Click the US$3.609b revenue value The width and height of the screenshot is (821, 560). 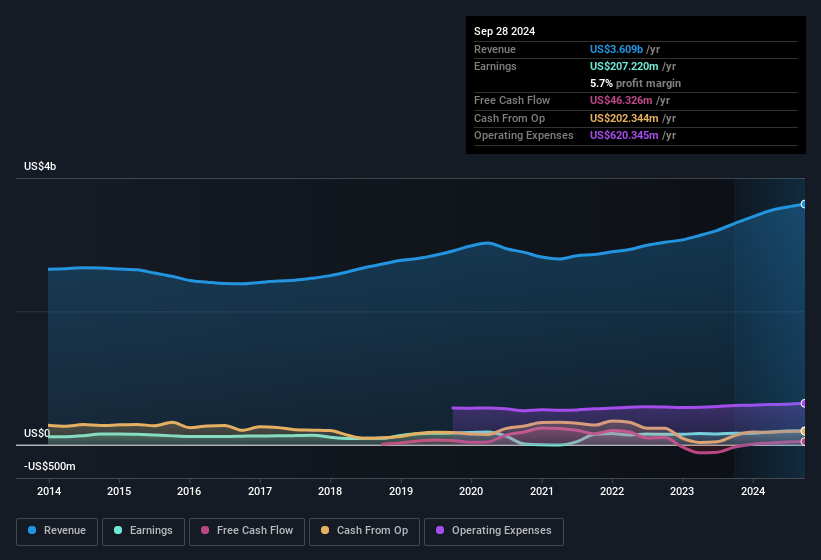[x=616, y=49]
